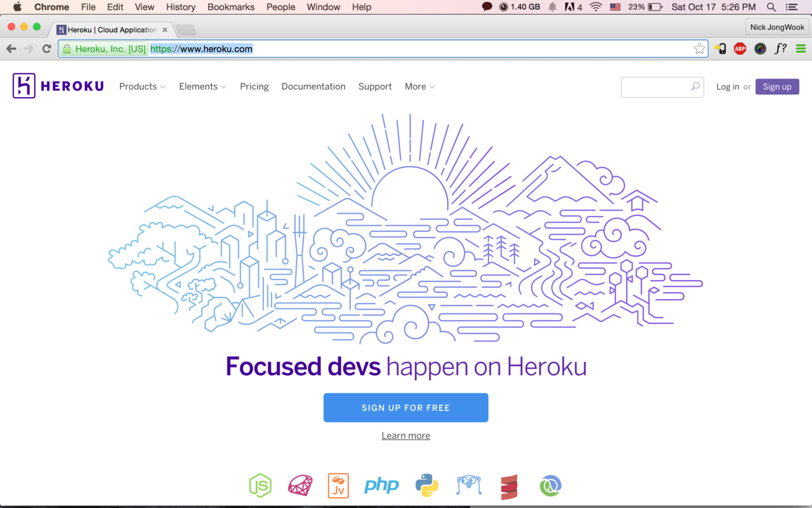Click the browser back arrow
The image size is (812, 508).
pos(11,49)
